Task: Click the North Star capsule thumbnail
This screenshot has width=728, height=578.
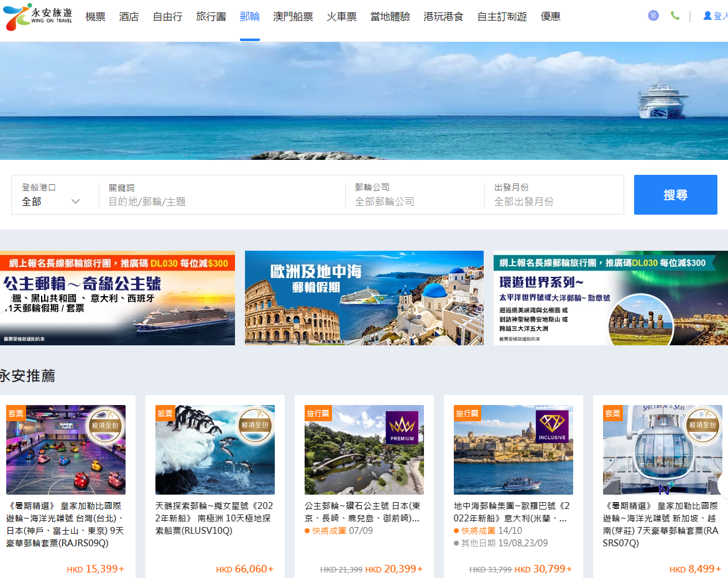Action: [x=663, y=450]
